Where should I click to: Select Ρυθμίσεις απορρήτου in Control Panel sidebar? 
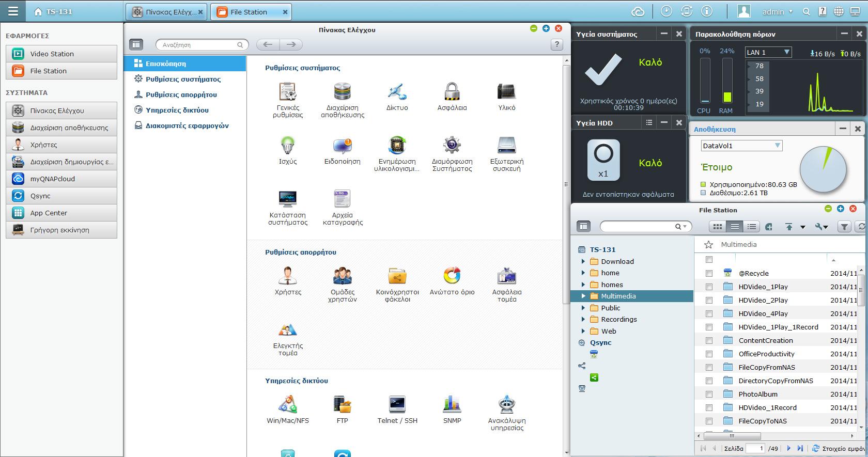(181, 94)
